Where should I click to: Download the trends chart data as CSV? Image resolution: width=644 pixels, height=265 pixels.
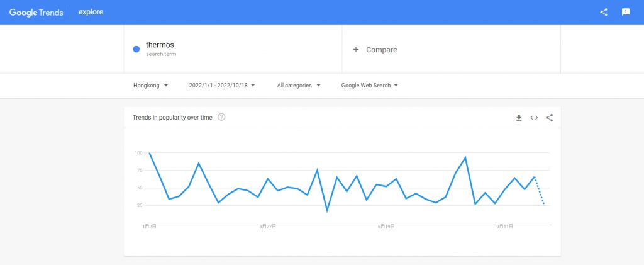pos(519,118)
